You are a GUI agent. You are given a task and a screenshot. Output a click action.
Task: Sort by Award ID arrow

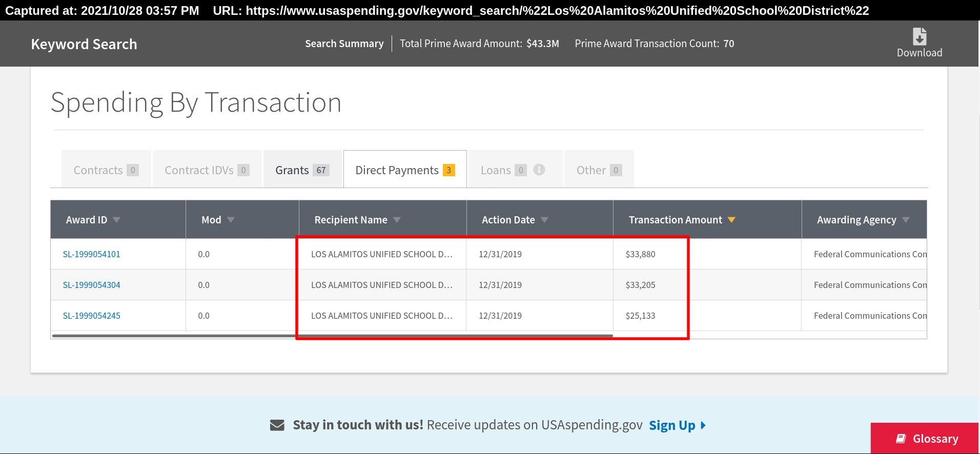point(116,220)
